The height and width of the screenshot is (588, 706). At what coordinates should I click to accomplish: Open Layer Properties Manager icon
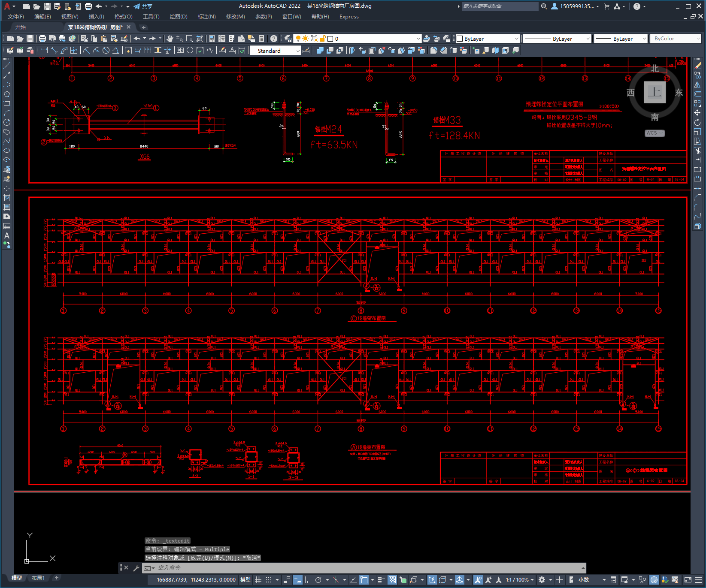tap(288, 39)
